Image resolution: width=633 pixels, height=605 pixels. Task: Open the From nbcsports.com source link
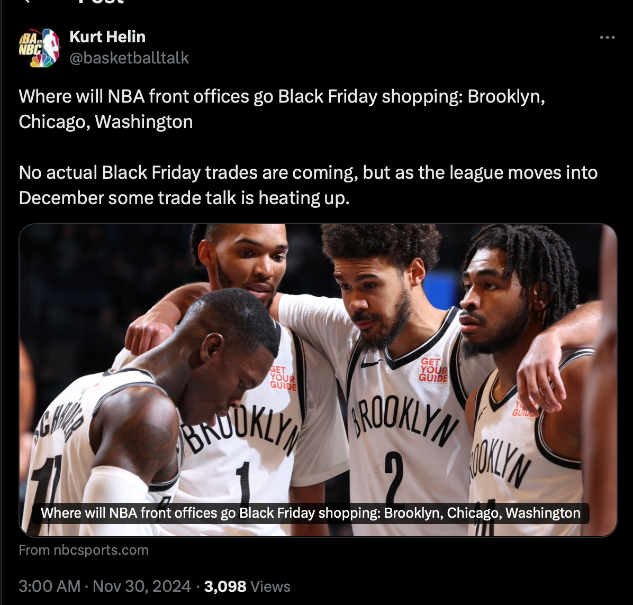click(x=84, y=550)
